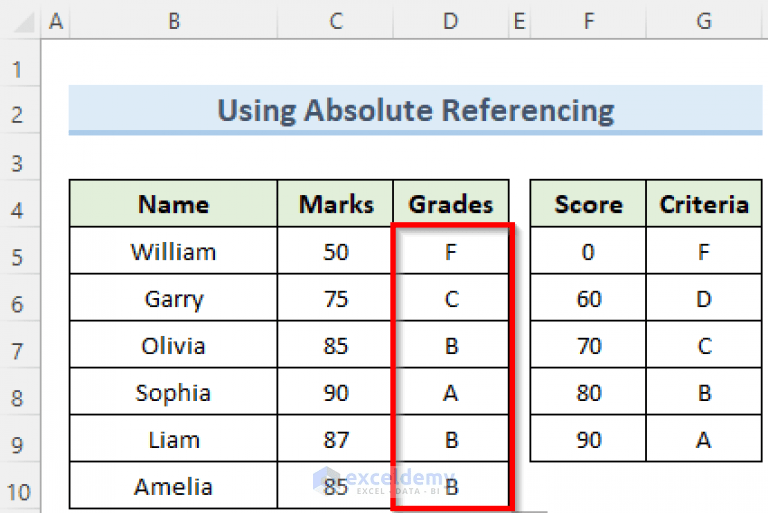Select column G header

[704, 21]
